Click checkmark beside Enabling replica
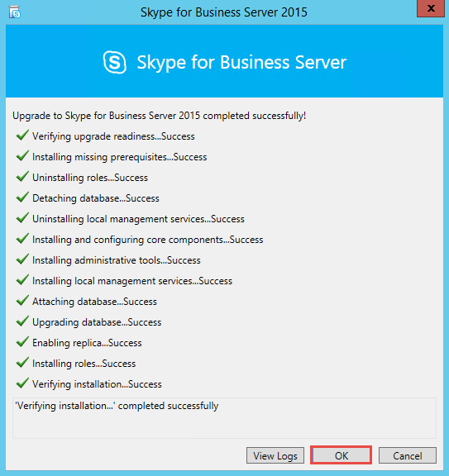449x476 pixels. tap(22, 341)
